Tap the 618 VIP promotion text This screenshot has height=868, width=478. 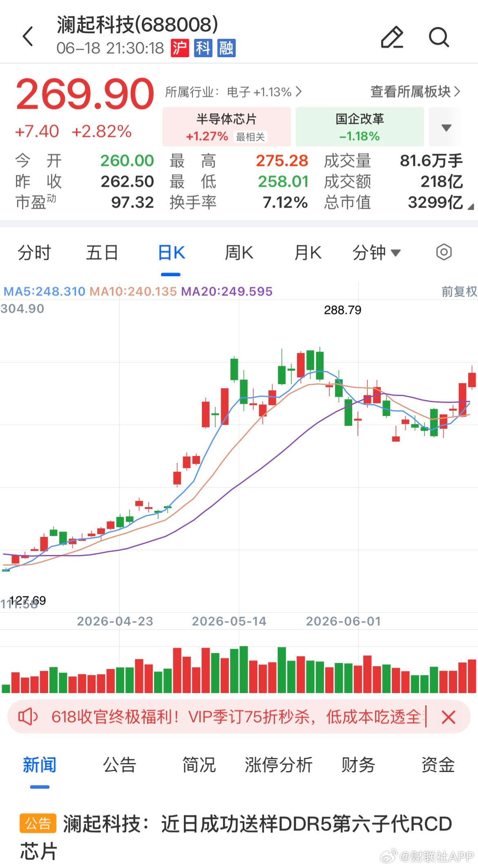coord(236,717)
